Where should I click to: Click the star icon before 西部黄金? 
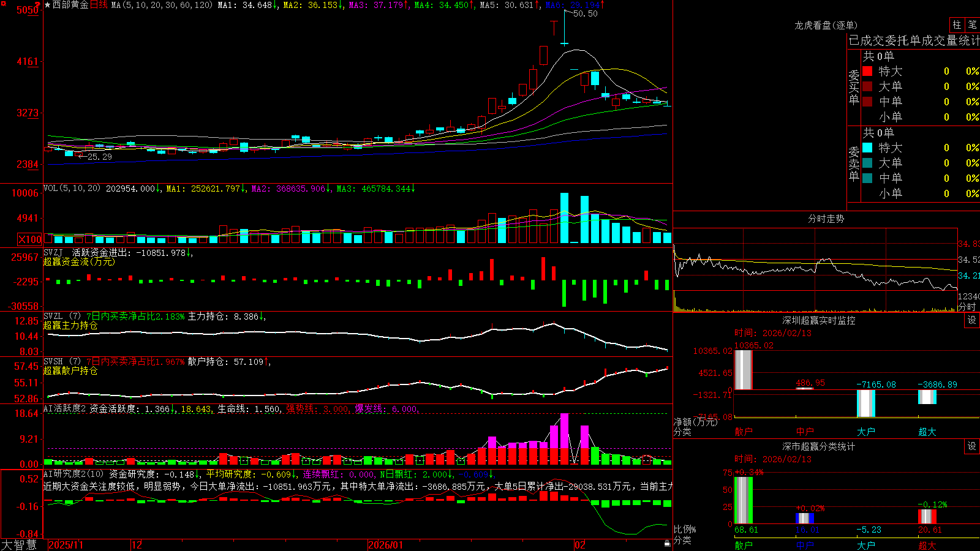tap(48, 5)
